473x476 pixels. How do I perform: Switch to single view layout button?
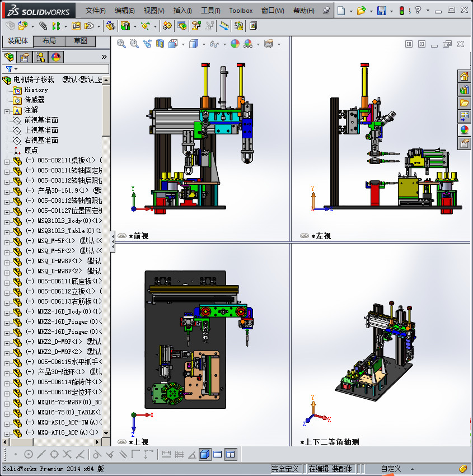tap(218, 455)
